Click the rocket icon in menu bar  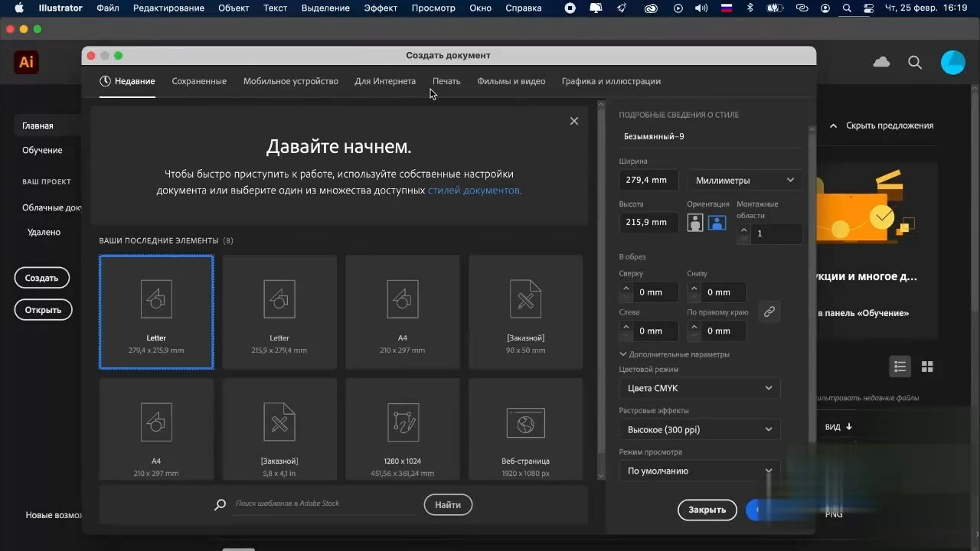coord(622,8)
